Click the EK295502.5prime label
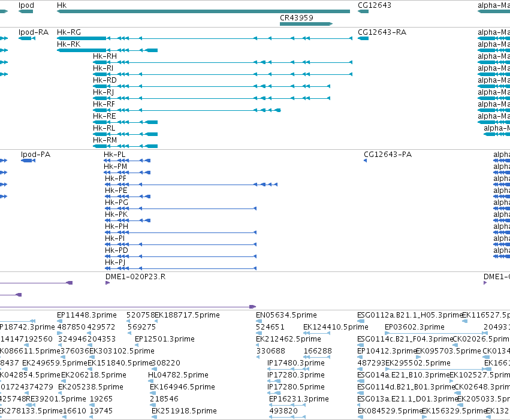The image size is (510, 420). [418, 363]
